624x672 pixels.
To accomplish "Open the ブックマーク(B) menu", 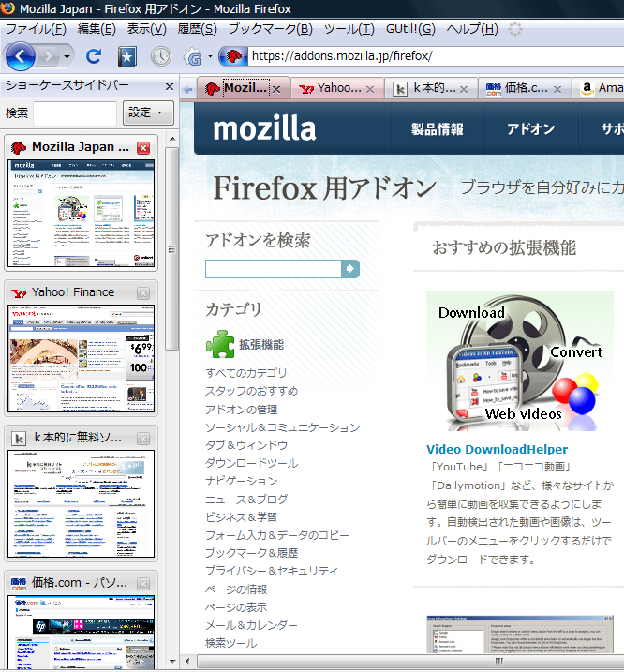I will coord(270,29).
